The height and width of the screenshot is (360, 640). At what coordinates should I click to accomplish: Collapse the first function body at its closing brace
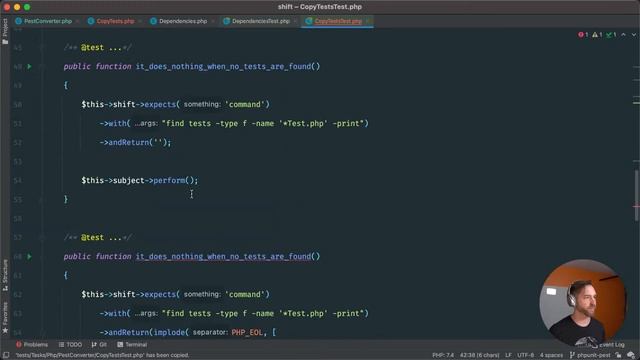click(x=42, y=199)
